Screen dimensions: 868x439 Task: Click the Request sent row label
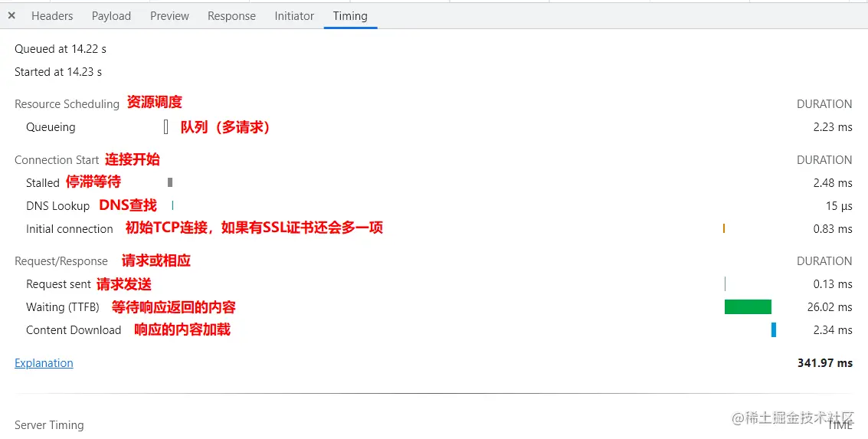tap(58, 284)
